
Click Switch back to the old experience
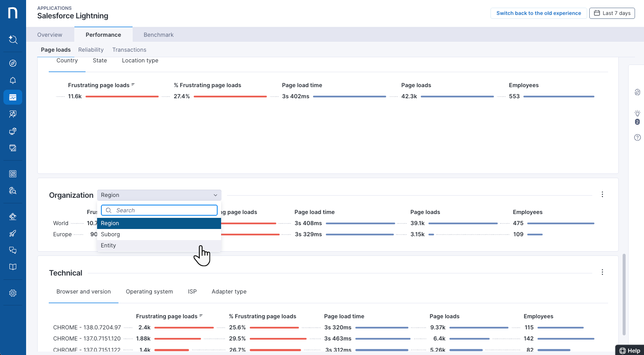click(538, 13)
